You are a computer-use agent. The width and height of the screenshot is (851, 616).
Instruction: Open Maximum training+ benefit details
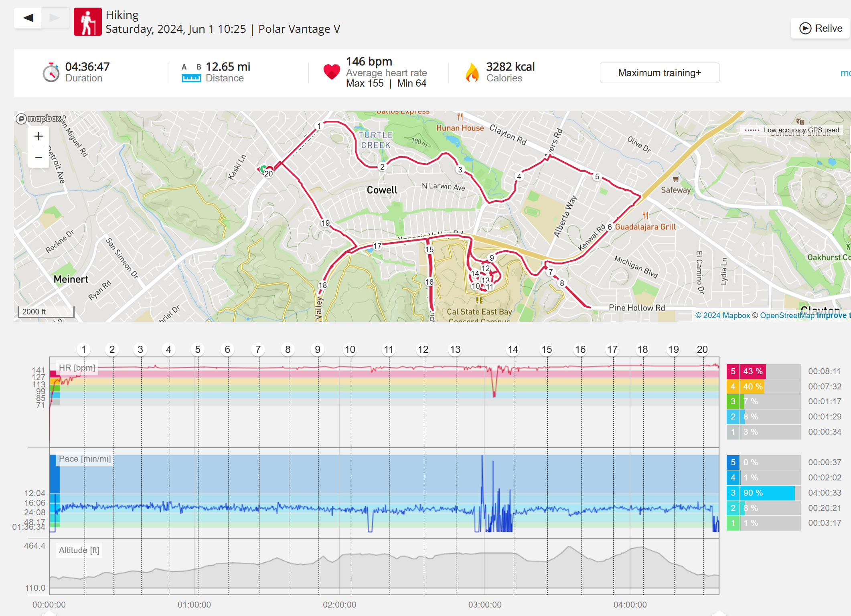[659, 73]
